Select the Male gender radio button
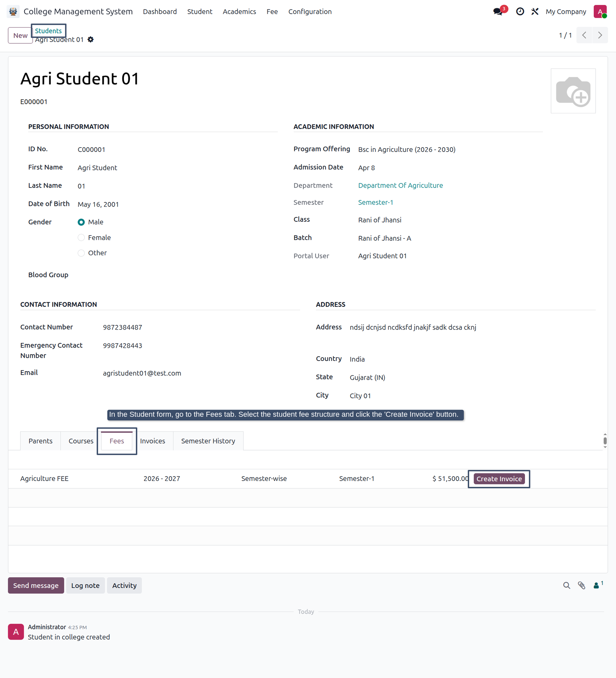616x678 pixels. [81, 222]
